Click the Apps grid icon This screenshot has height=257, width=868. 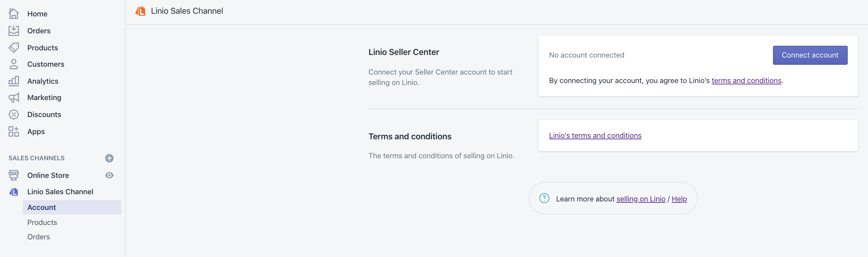(13, 131)
